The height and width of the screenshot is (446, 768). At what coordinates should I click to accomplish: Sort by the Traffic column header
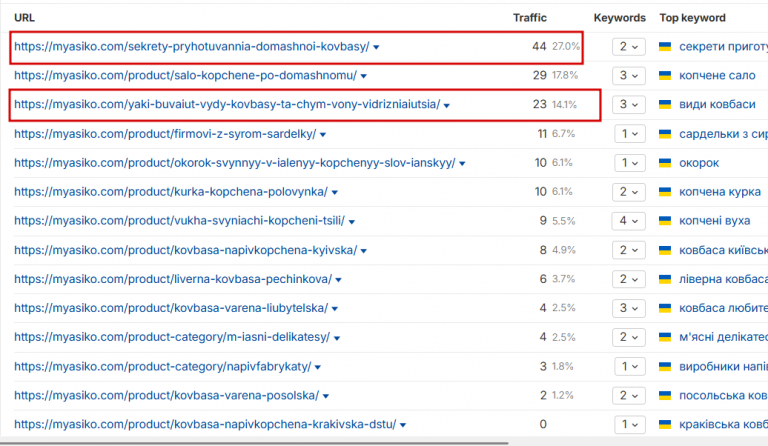click(529, 18)
